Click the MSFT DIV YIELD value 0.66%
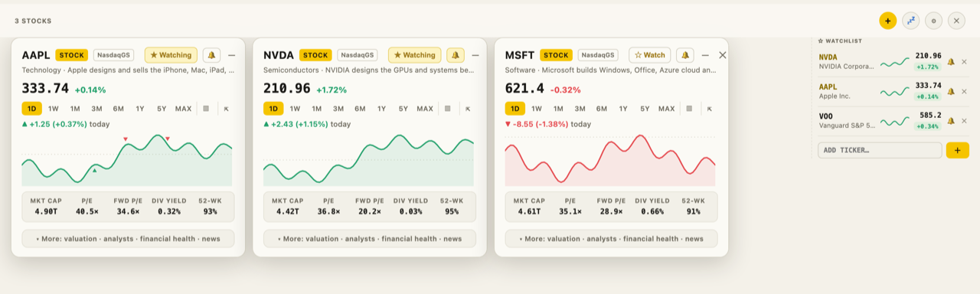This screenshot has height=294, width=980. pyautogui.click(x=652, y=211)
